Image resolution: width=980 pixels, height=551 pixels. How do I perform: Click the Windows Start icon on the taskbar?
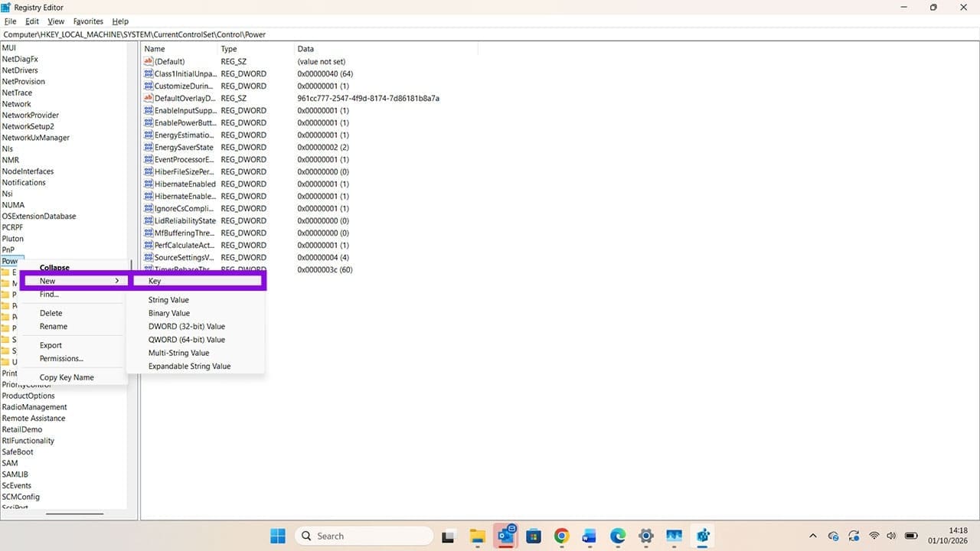(278, 536)
